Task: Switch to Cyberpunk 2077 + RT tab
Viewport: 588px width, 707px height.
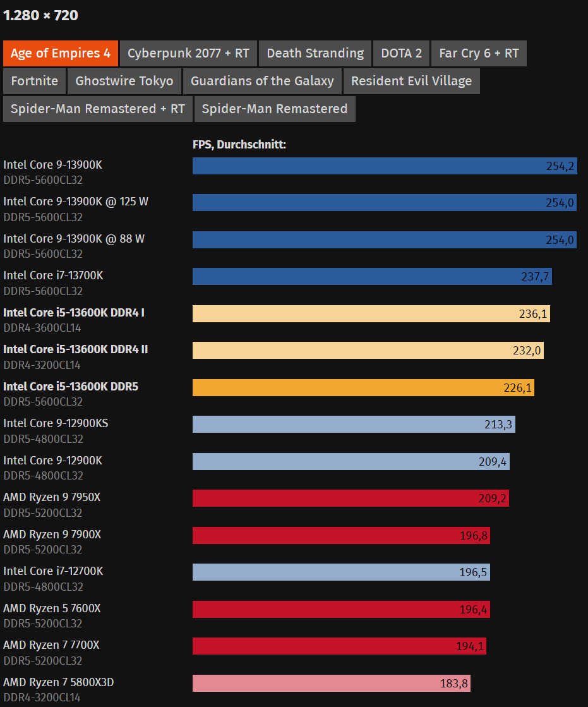Action: point(188,53)
